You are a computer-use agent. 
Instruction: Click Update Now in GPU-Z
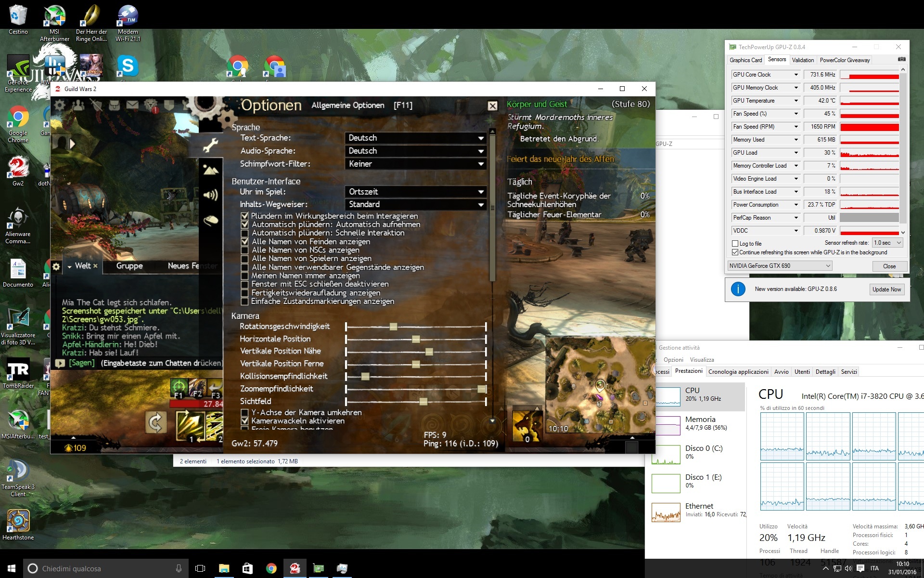[x=886, y=289]
